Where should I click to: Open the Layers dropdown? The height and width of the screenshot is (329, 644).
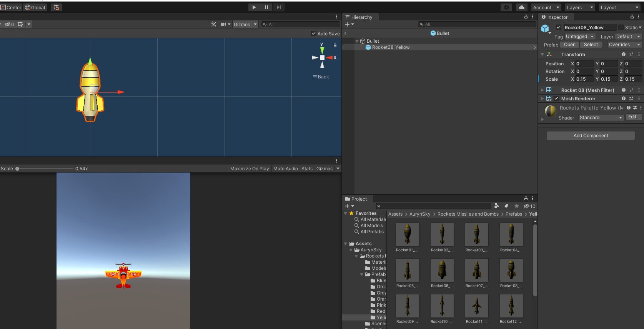pos(580,7)
